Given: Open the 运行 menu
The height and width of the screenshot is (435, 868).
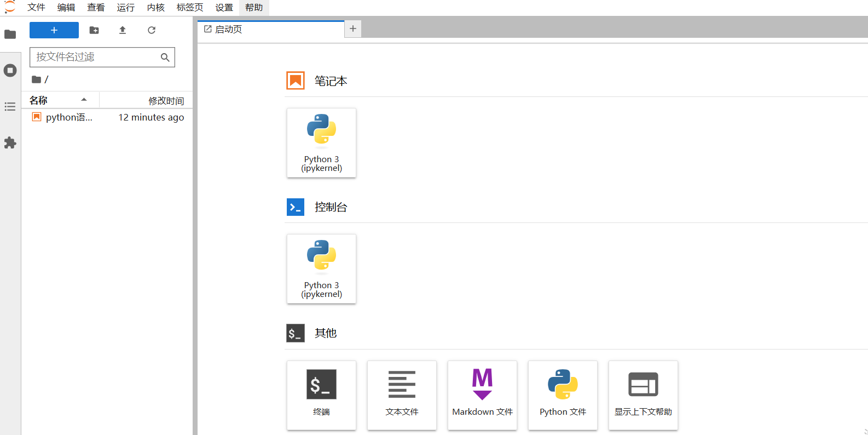Looking at the screenshot, I should tap(125, 7).
